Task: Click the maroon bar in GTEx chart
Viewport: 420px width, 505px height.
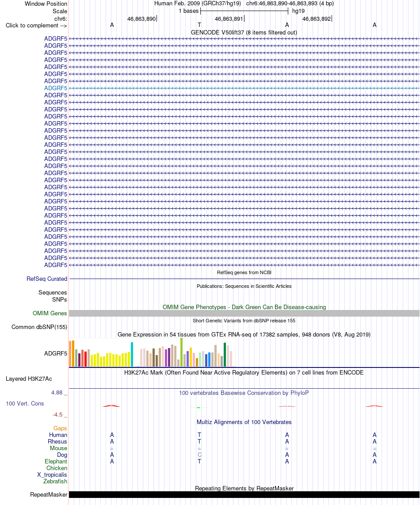Action: pyautogui.click(x=79, y=360)
